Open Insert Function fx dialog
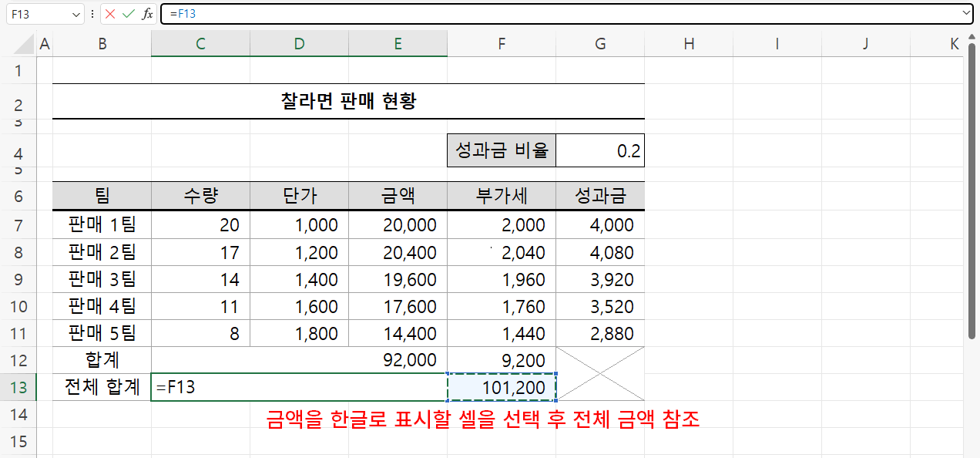This screenshot has height=458, width=980. (147, 14)
